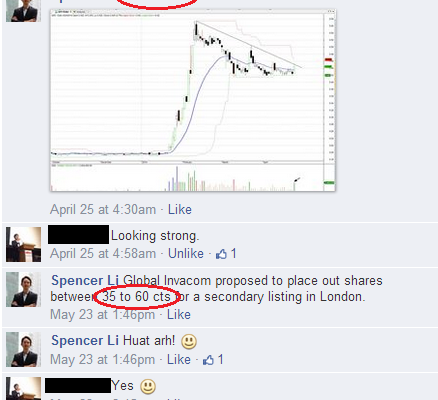Open Spencer Li profile on 'Huat arh!' comment
Viewport: 438px width, 400px height.
point(85,340)
